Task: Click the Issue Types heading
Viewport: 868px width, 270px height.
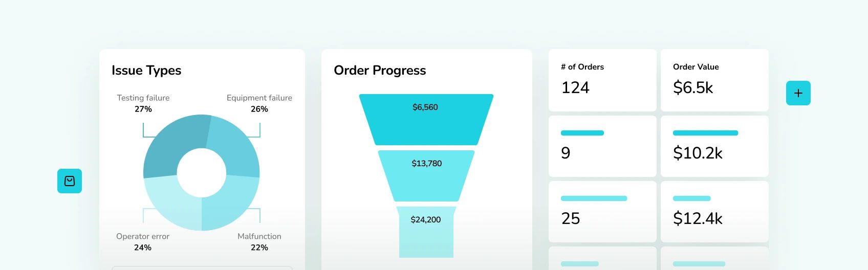Action: click(x=146, y=71)
